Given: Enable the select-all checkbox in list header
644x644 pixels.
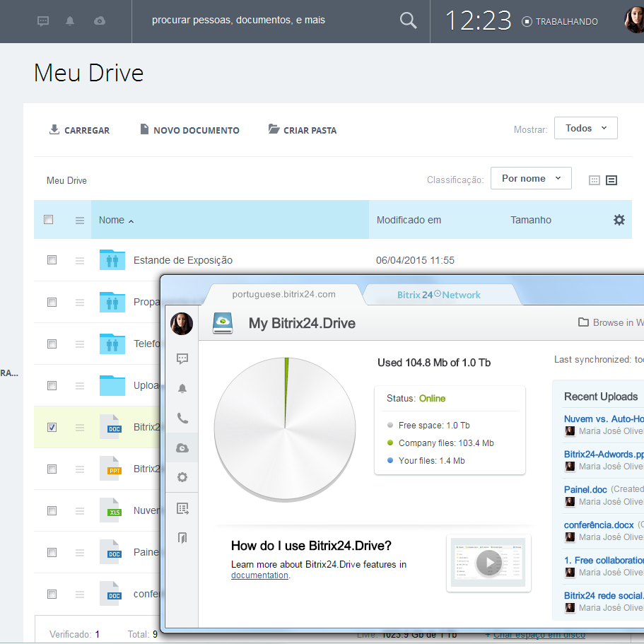Looking at the screenshot, I should pyautogui.click(x=49, y=219).
